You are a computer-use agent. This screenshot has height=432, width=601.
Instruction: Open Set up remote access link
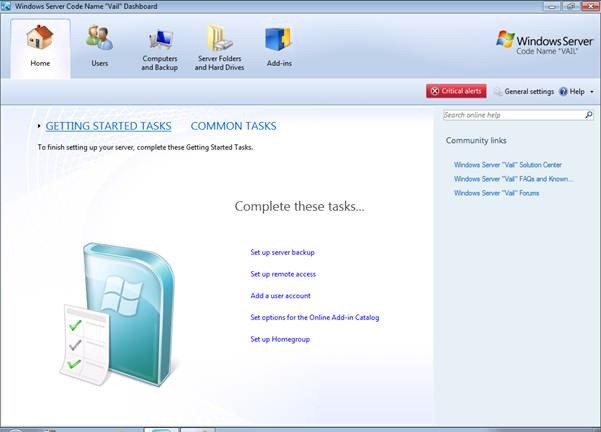click(283, 274)
